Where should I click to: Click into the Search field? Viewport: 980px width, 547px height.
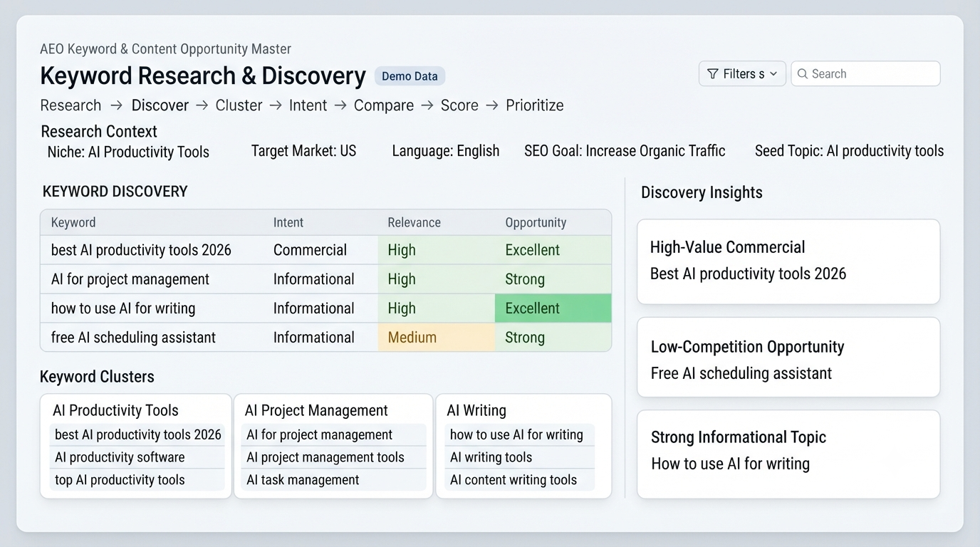(x=865, y=73)
